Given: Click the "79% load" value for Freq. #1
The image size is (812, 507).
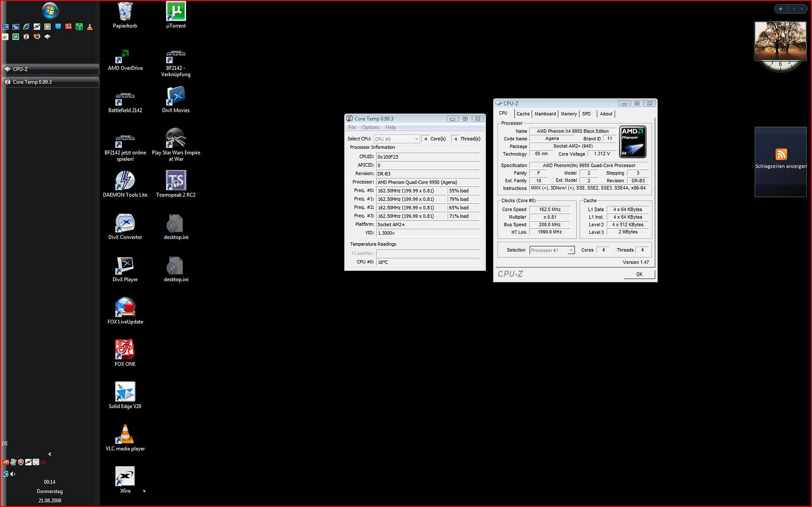Looking at the screenshot, I should click(x=464, y=199).
